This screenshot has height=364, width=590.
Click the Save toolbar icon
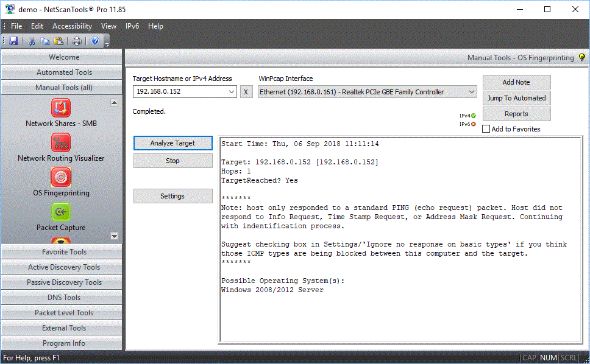coord(13,41)
